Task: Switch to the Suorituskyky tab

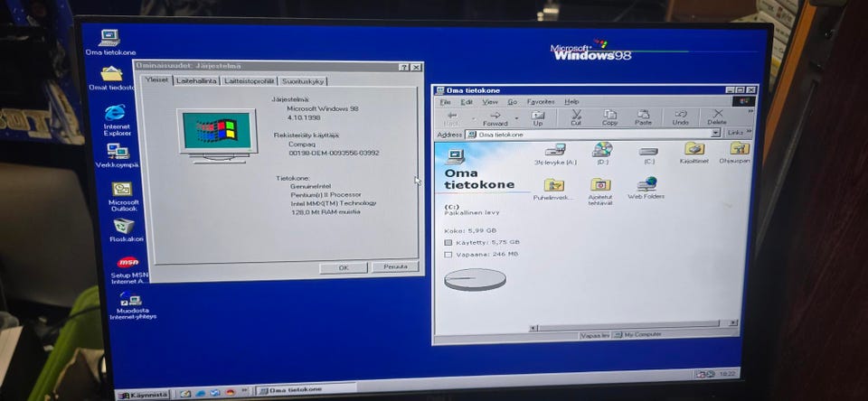Action: [x=302, y=80]
